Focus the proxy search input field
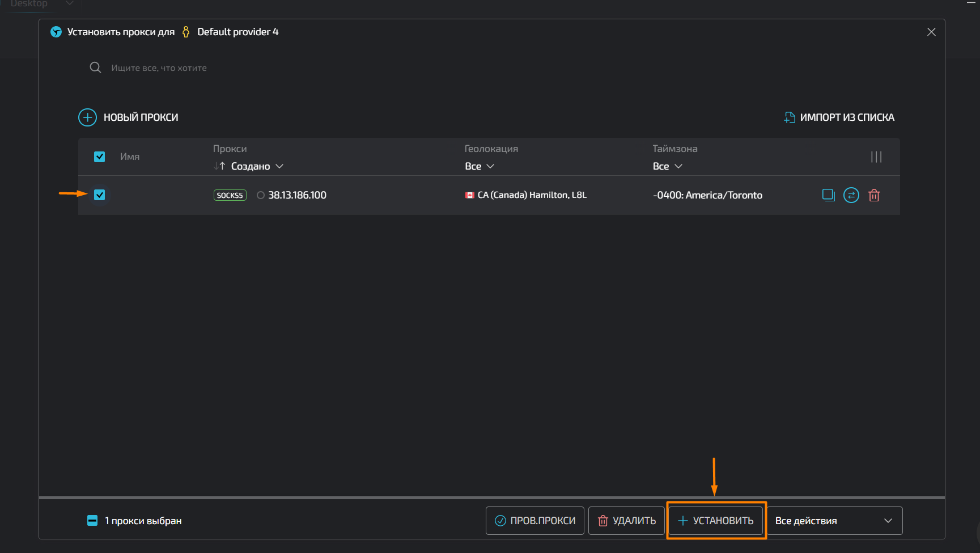The height and width of the screenshot is (553, 980). tap(159, 68)
